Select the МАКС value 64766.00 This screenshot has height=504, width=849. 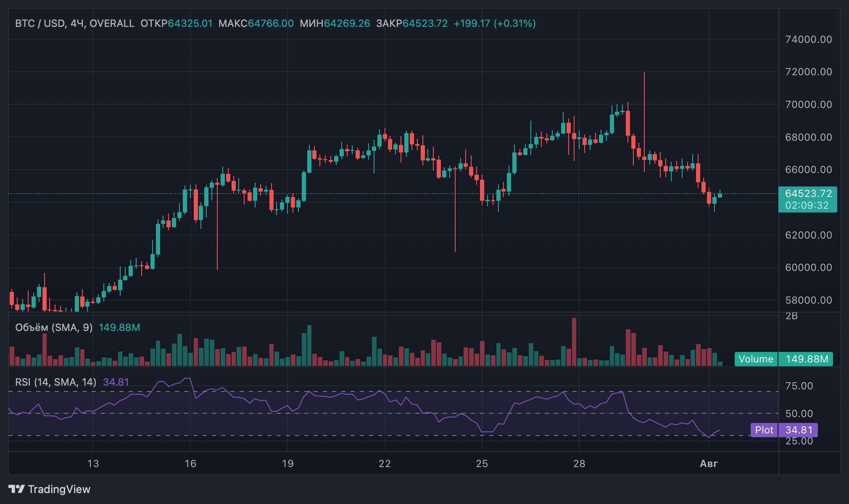271,24
